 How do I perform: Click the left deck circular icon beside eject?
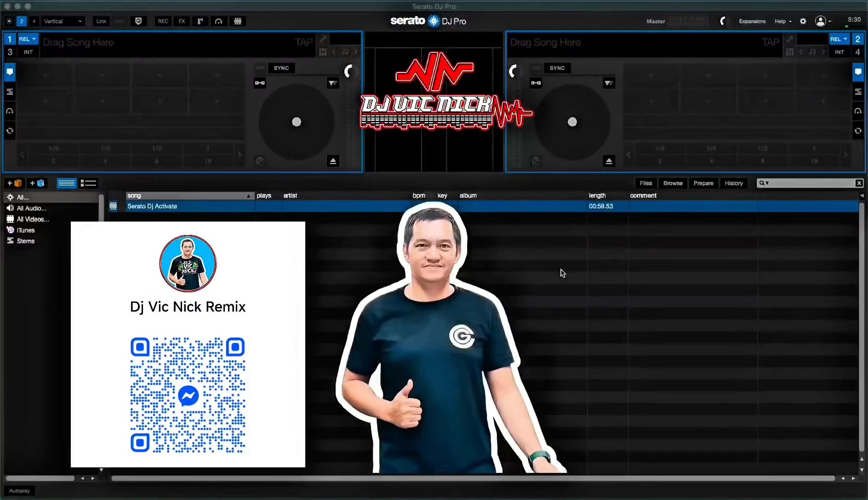coord(260,161)
